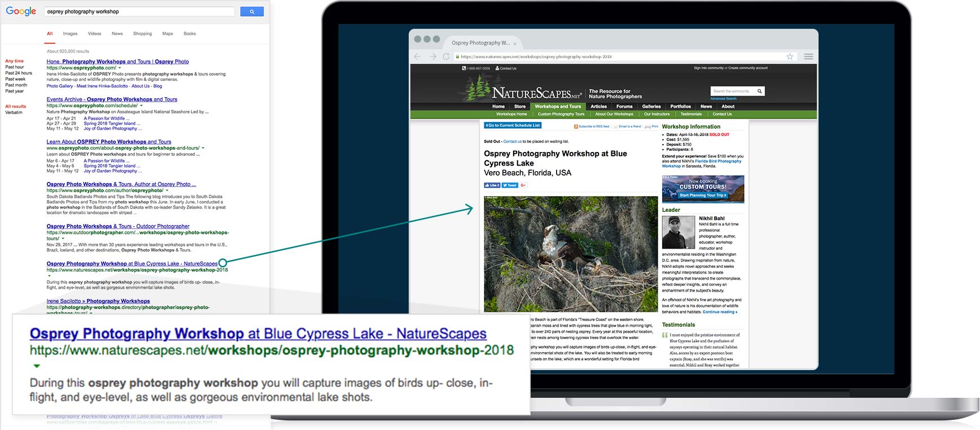Click the NatureScapes search magnifier icon
Viewport: 980px width, 430px height.
point(759,91)
